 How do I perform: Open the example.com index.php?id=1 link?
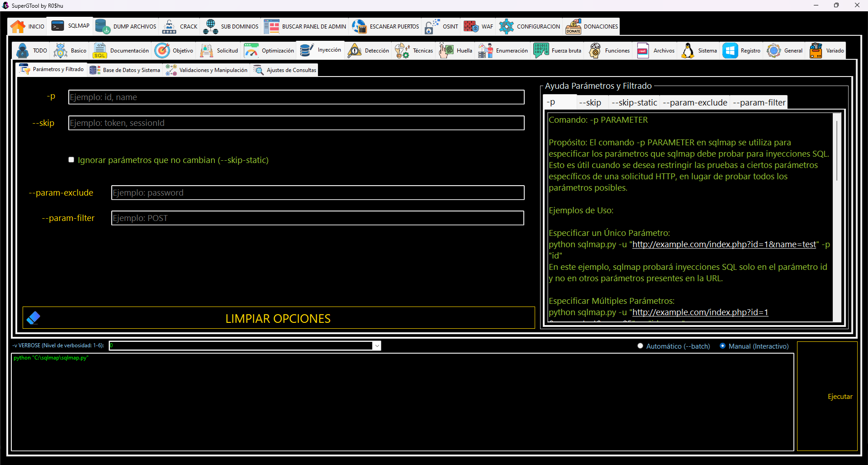[x=700, y=312]
